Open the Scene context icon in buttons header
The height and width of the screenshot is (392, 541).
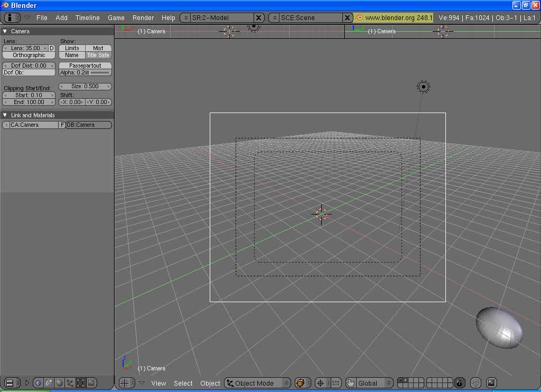point(91,382)
